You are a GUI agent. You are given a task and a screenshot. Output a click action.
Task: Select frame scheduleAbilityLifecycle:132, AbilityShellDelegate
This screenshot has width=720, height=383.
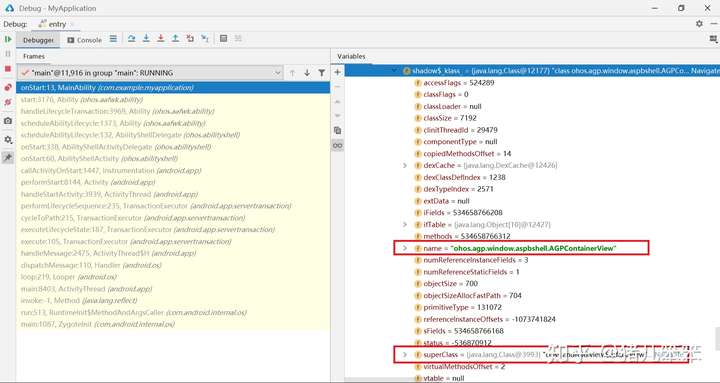tap(173, 135)
